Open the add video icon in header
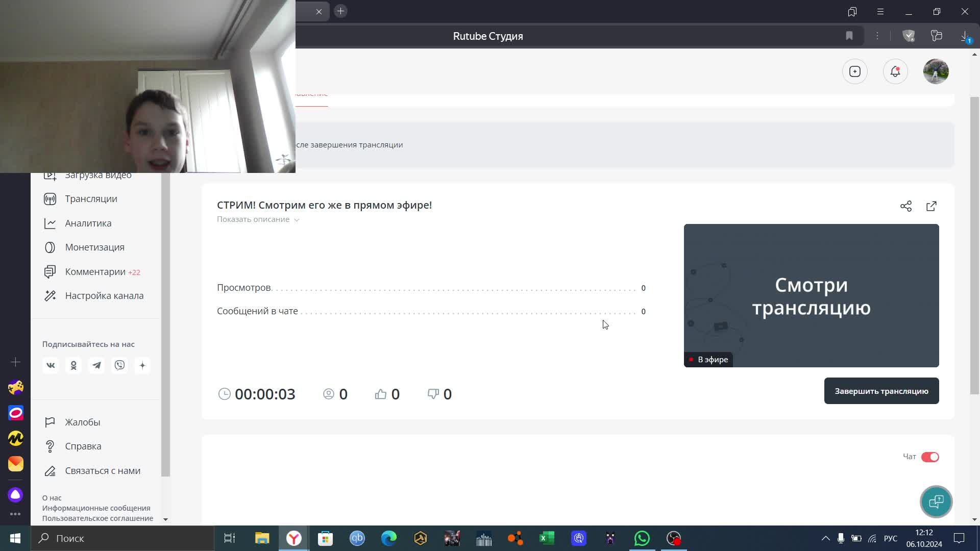Screen dimensions: 980x551 pyautogui.click(x=855, y=71)
